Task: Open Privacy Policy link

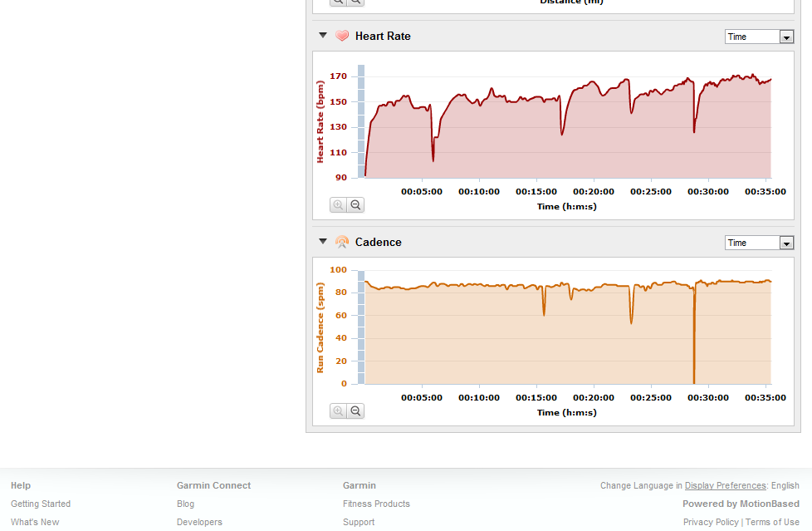Action: pyautogui.click(x=711, y=522)
